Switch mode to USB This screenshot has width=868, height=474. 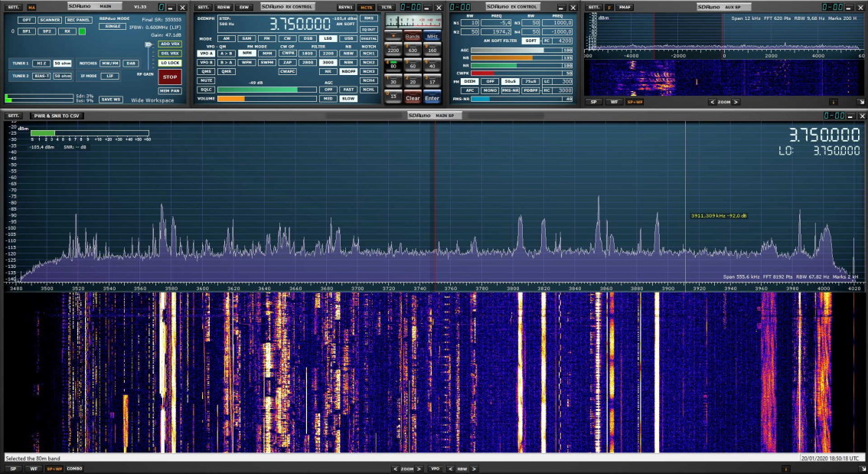pyautogui.click(x=348, y=39)
